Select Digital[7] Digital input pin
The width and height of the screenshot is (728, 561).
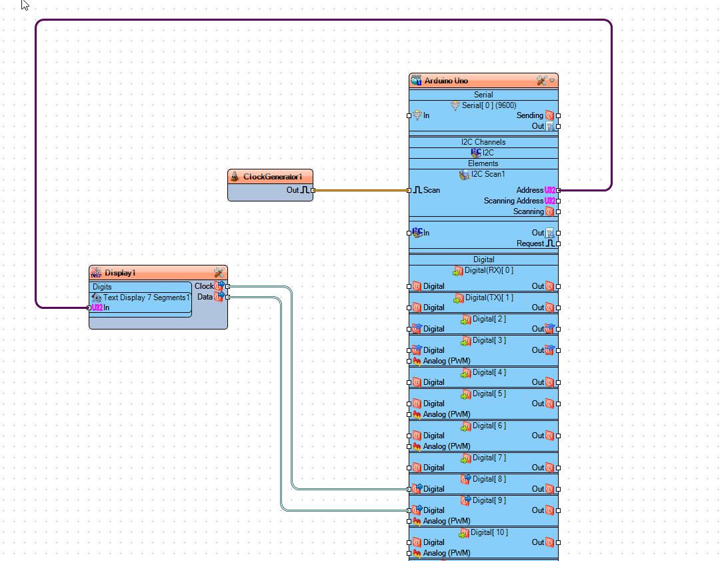(x=409, y=468)
